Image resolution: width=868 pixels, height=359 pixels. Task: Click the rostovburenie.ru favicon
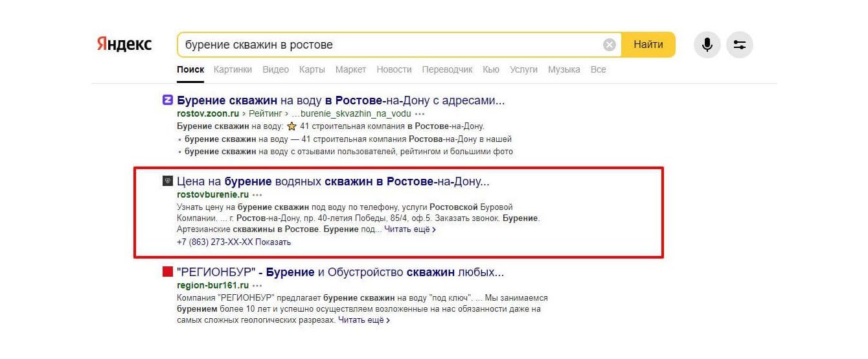pos(167,181)
